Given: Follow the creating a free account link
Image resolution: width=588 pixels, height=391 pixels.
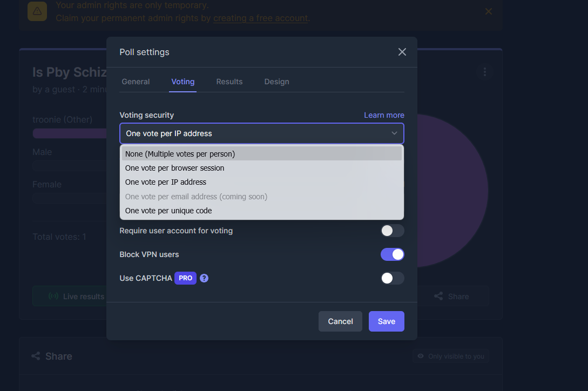Looking at the screenshot, I should click(261, 18).
